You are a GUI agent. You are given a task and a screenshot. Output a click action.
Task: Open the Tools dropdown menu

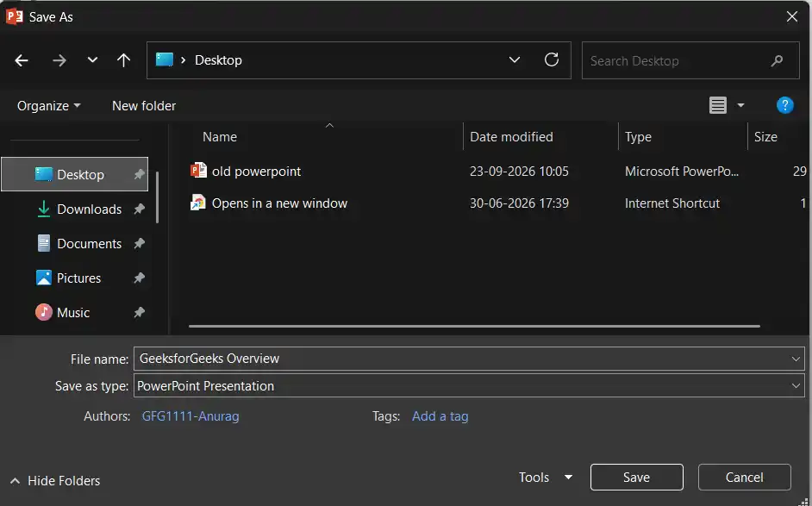[546, 477]
